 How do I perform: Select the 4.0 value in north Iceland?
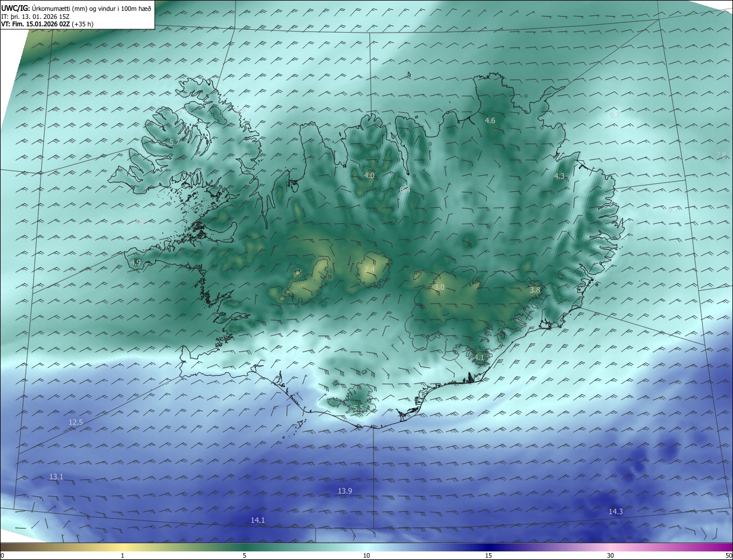369,175
